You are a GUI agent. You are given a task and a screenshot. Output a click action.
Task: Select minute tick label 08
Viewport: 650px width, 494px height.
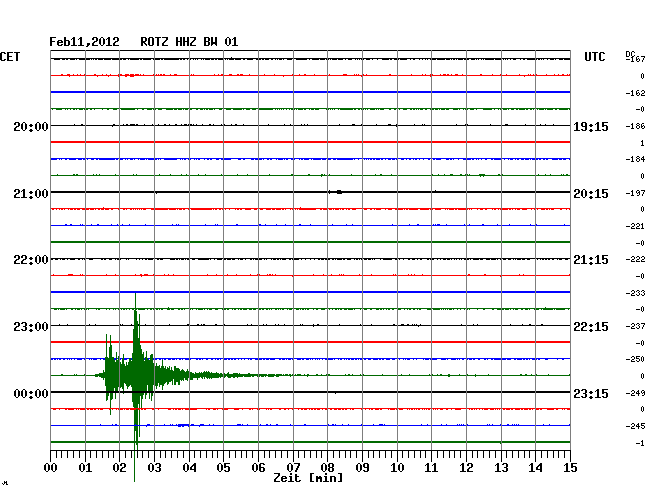pos(327,468)
